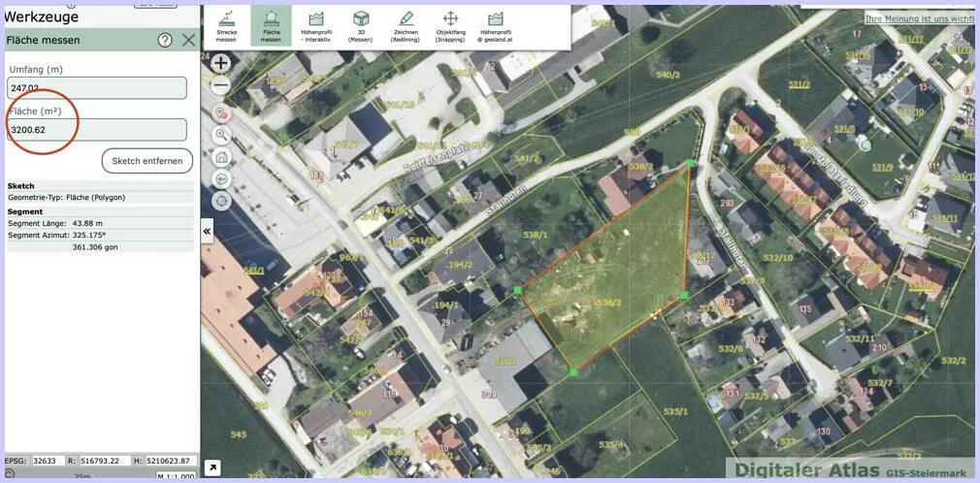Click the arrow button at map bottom-left
This screenshot has width=980, height=483.
tap(212, 467)
